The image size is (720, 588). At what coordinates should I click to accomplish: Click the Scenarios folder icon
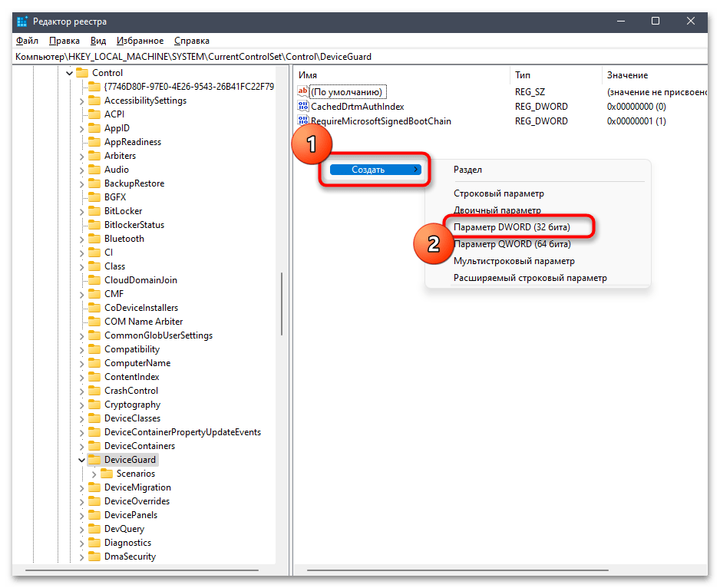pyautogui.click(x=107, y=473)
